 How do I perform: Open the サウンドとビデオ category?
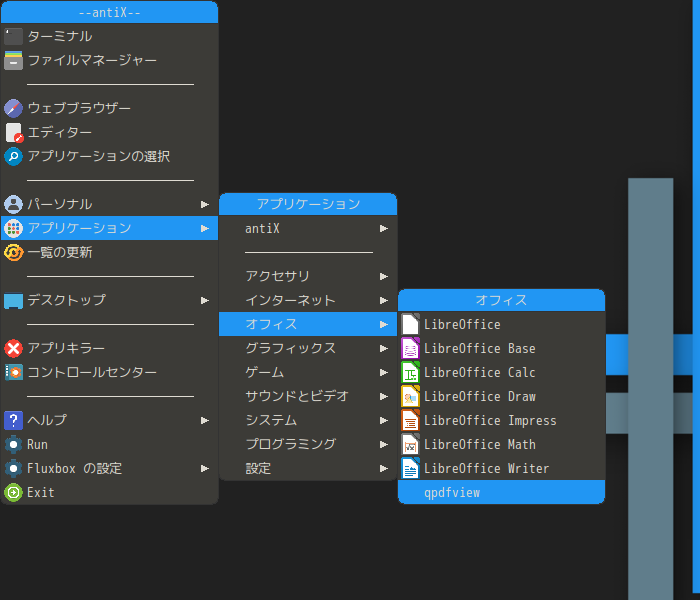click(x=308, y=396)
